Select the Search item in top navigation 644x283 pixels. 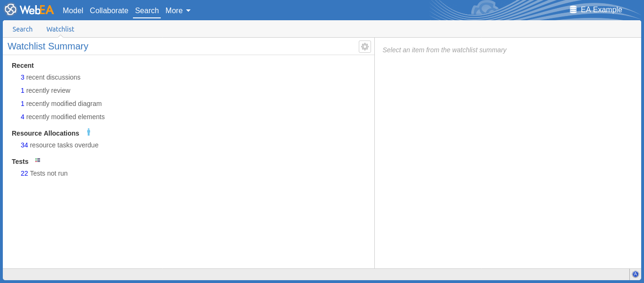coord(147,10)
